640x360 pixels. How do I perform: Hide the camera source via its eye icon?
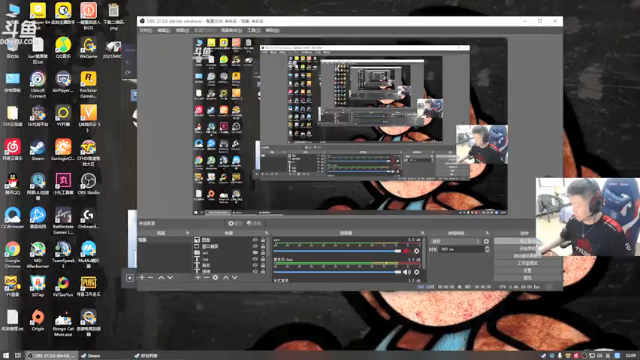click(x=255, y=253)
